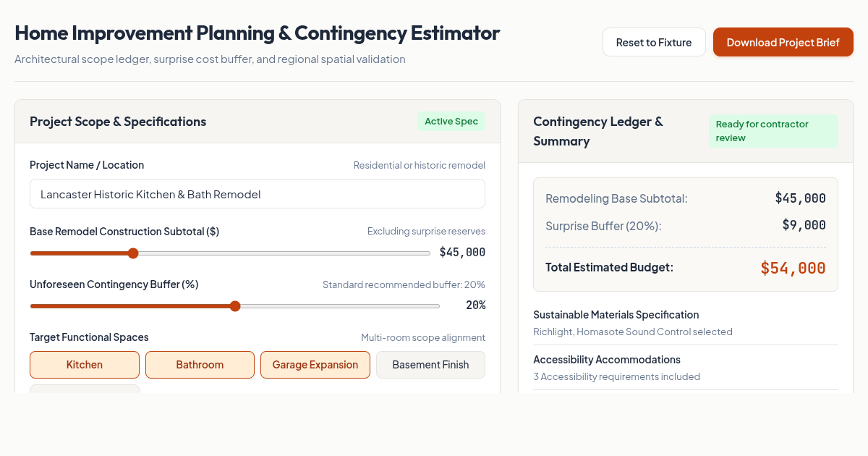Viewport: 868px width, 456px height.
Task: Click the Accessibility Accommodations heading
Action: pos(607,360)
